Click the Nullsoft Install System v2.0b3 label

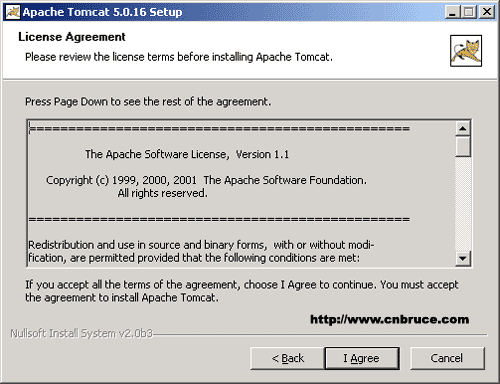(82, 333)
